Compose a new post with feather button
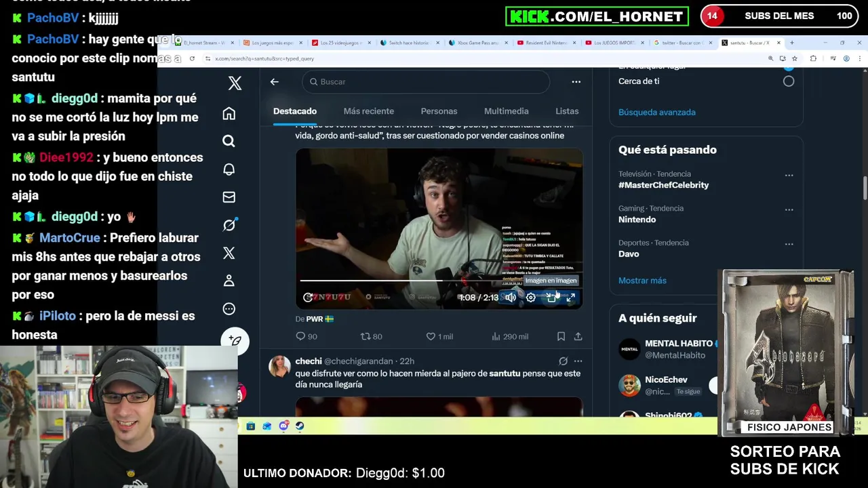Screen dimensions: 868x488 click(x=235, y=340)
